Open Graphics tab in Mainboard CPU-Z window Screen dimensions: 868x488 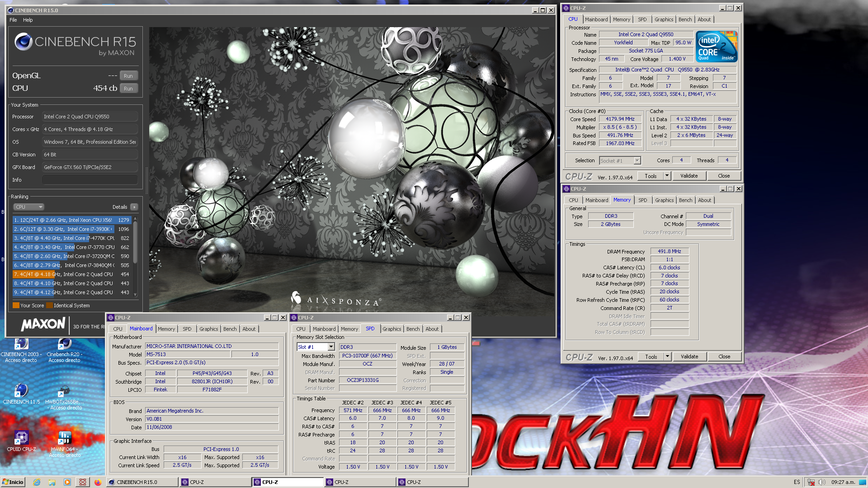click(208, 329)
